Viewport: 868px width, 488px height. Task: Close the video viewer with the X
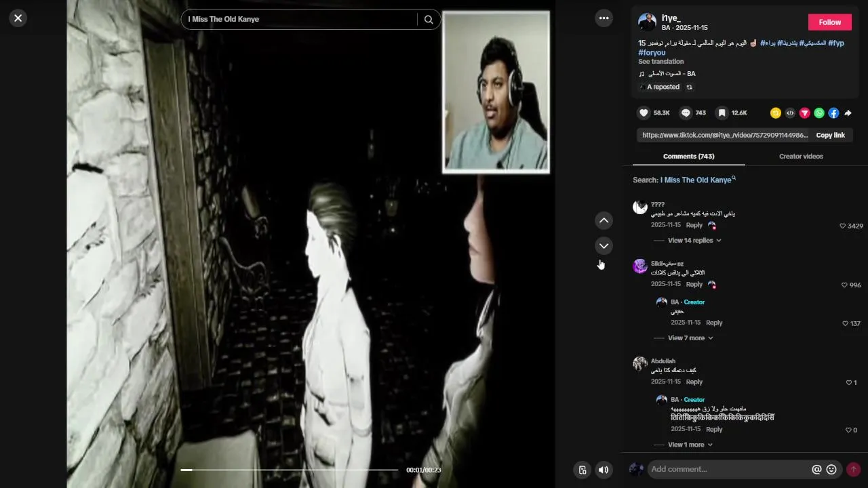[x=18, y=18]
